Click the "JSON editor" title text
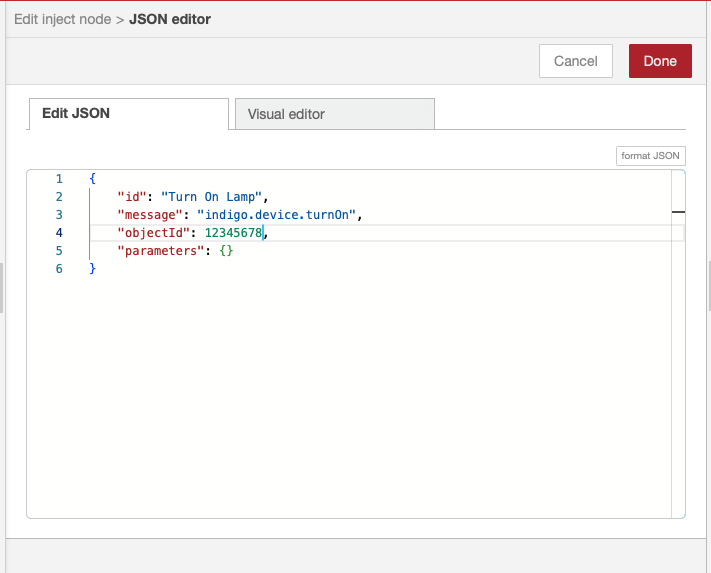 [x=170, y=19]
